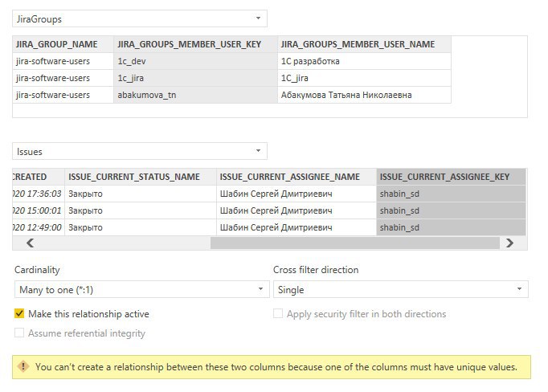
Task: Click the Абакумова Татьяна Николаевна cell
Action: point(364,95)
